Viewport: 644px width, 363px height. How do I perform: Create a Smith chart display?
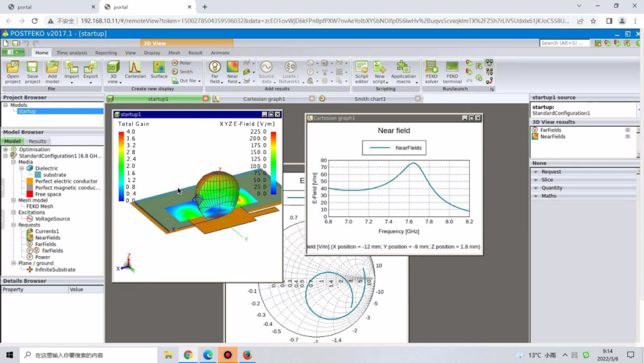click(182, 72)
